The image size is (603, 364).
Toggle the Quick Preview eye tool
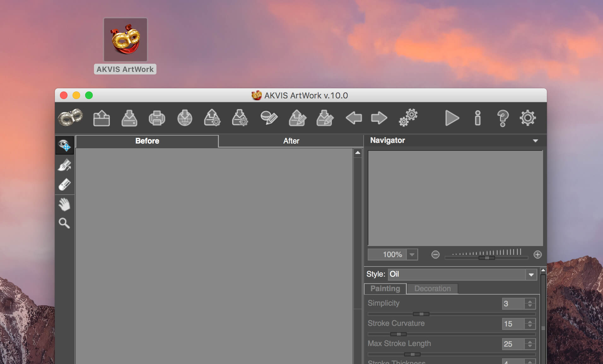coord(65,145)
